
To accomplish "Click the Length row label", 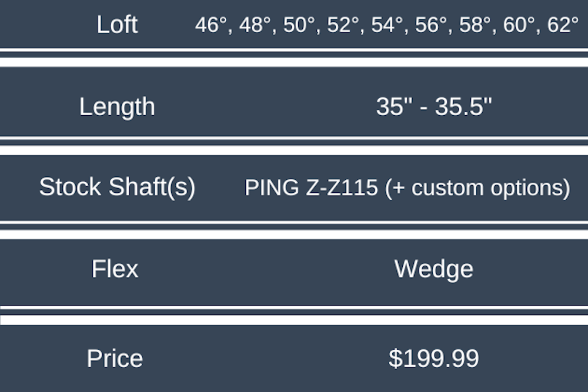I will (117, 107).
